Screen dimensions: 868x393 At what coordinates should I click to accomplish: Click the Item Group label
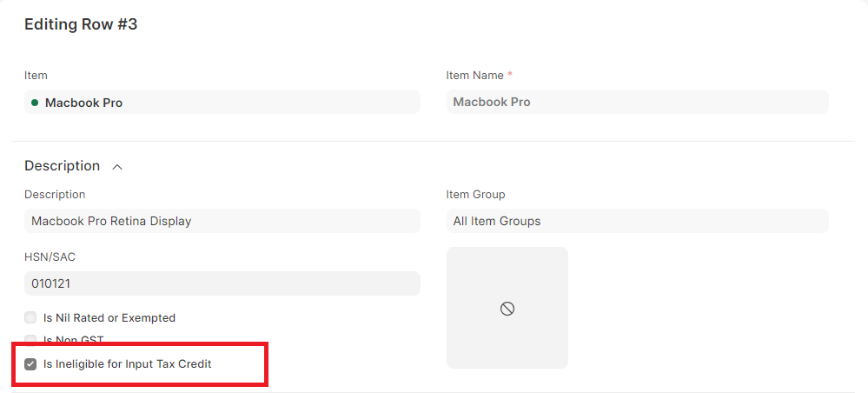point(475,195)
